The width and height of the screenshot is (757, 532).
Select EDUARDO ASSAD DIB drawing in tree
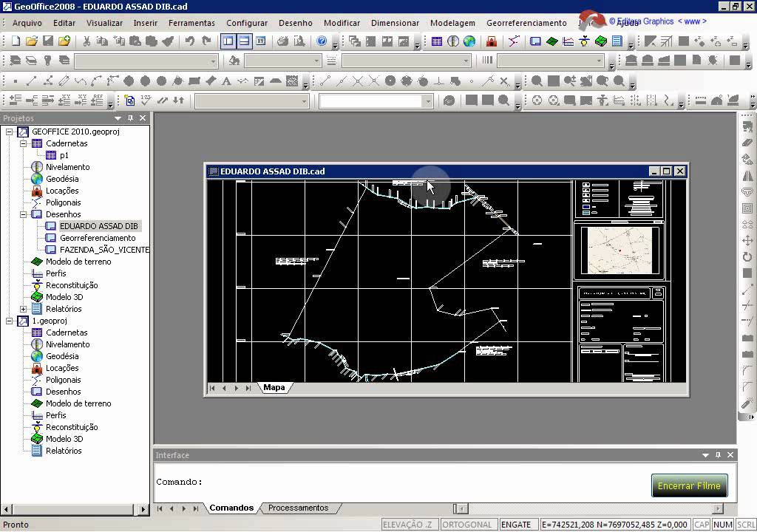pyautogui.click(x=98, y=226)
